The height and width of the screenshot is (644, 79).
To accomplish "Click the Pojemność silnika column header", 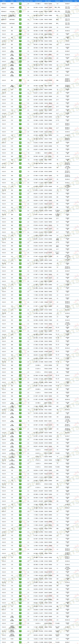I will coord(28,1).
